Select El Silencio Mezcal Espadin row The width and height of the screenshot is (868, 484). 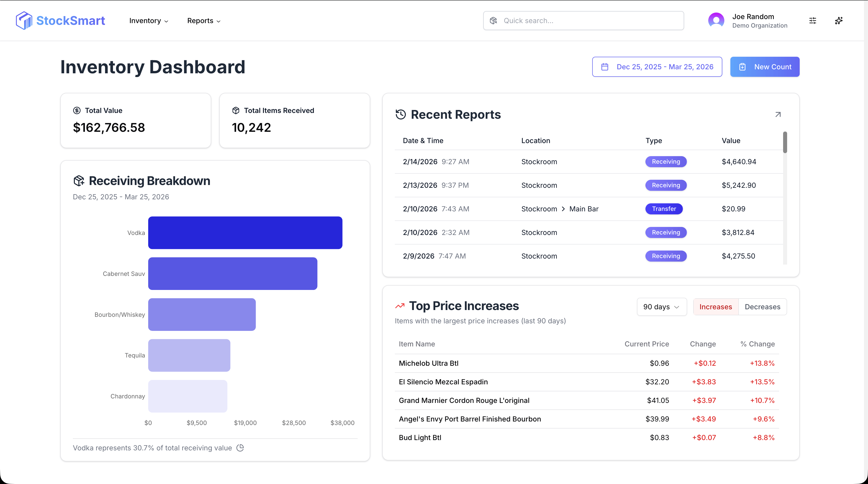point(587,382)
